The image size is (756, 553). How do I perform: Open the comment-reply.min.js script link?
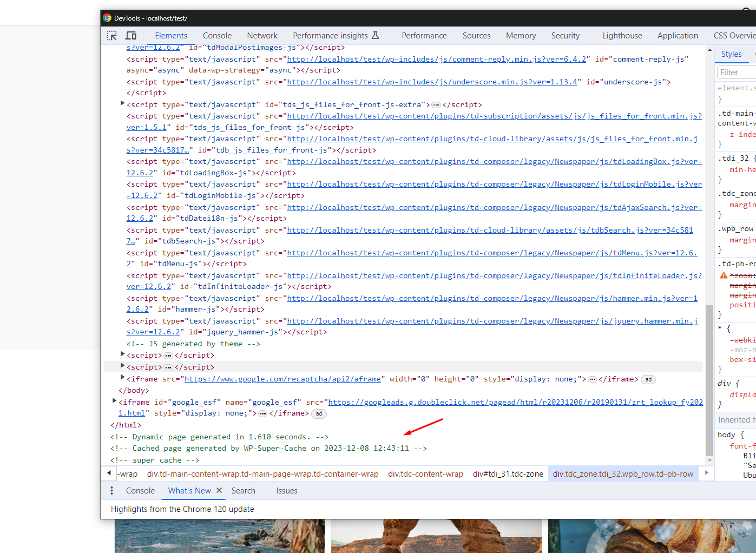(436, 60)
